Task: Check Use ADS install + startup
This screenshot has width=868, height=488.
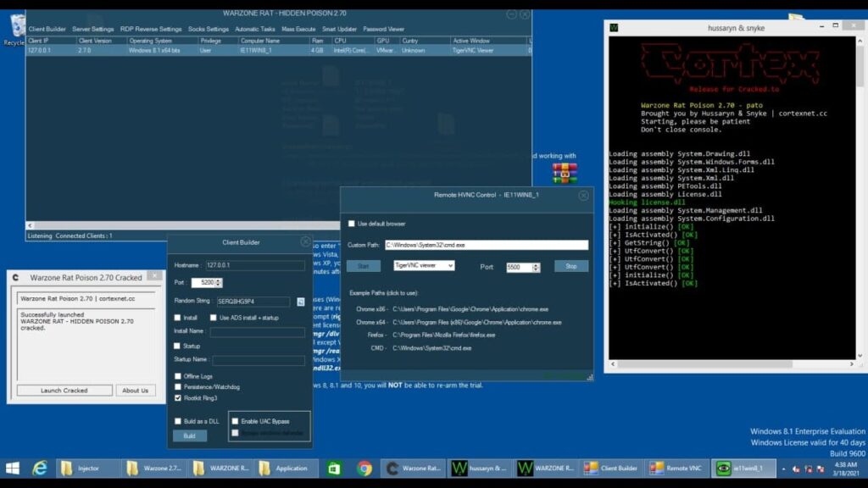Action: click(x=213, y=318)
